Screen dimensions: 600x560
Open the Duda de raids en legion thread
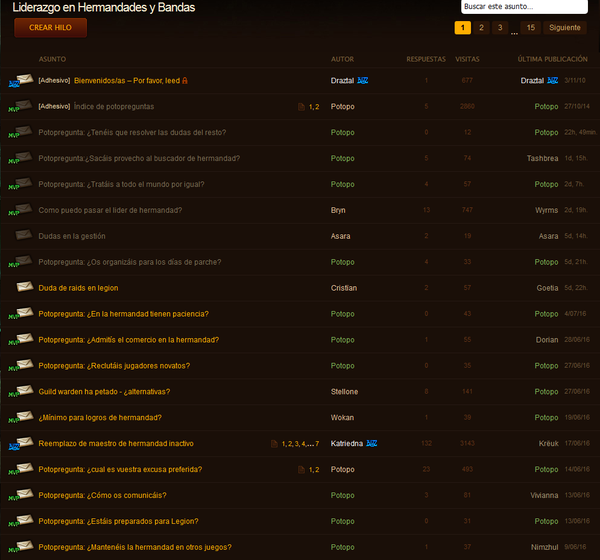click(78, 288)
